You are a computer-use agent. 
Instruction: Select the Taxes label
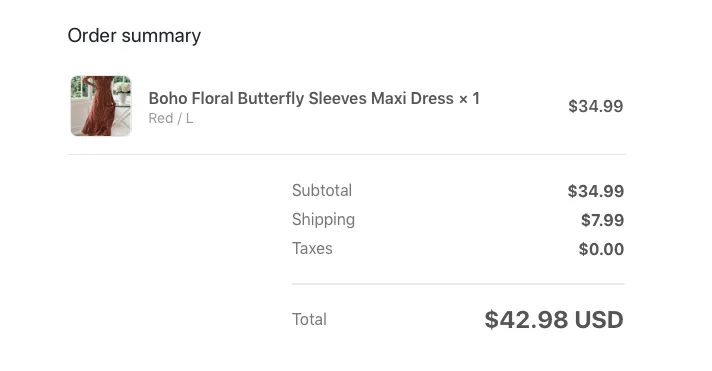312,249
